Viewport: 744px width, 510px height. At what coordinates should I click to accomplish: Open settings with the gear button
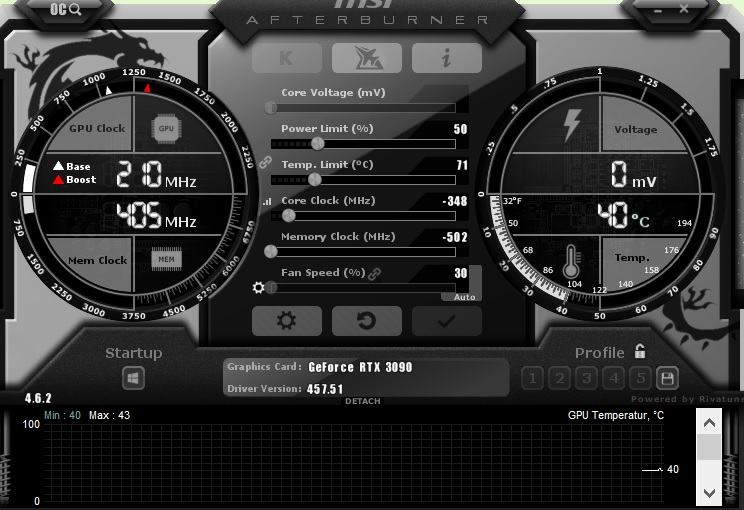point(287,321)
